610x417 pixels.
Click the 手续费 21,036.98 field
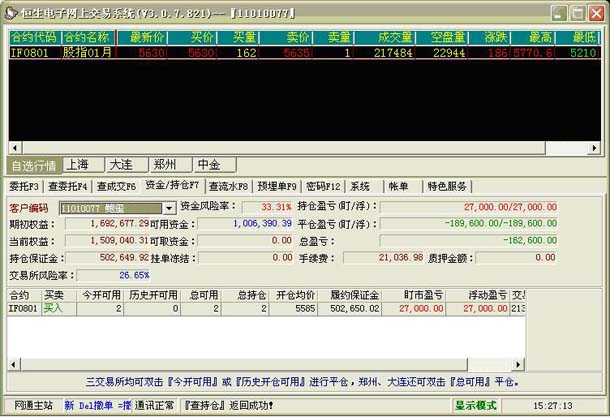(384, 258)
